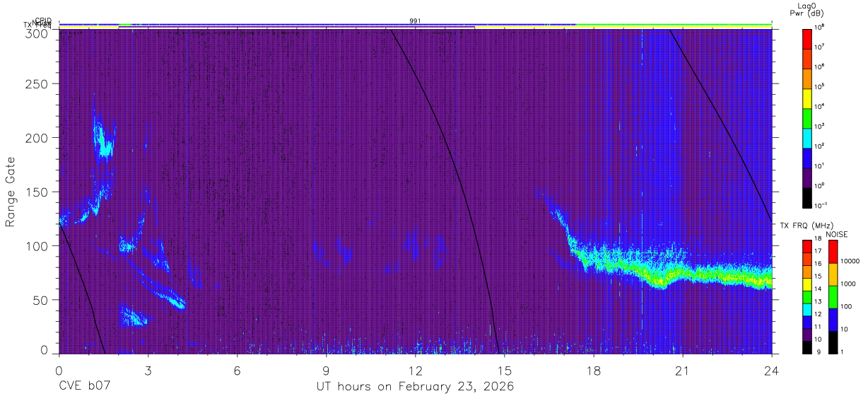Click the '21' tick on the UT hours axis
The height and width of the screenshot is (401, 868).
point(683,370)
